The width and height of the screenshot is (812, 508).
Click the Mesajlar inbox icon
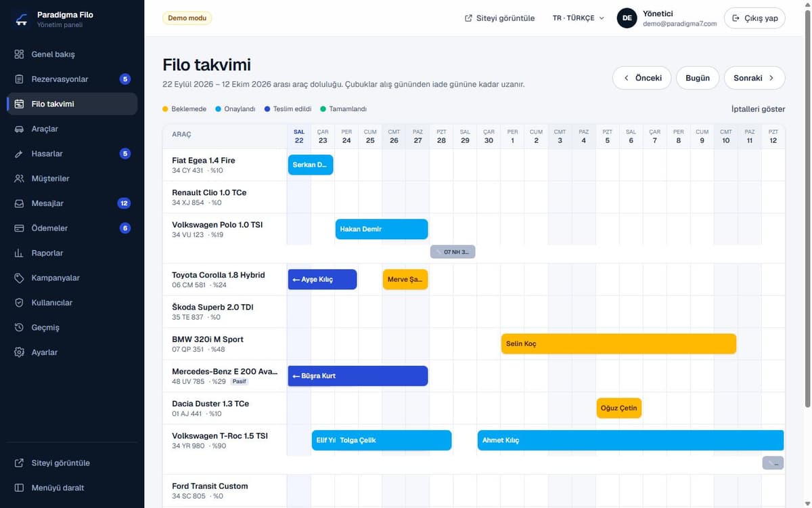pyautogui.click(x=19, y=203)
